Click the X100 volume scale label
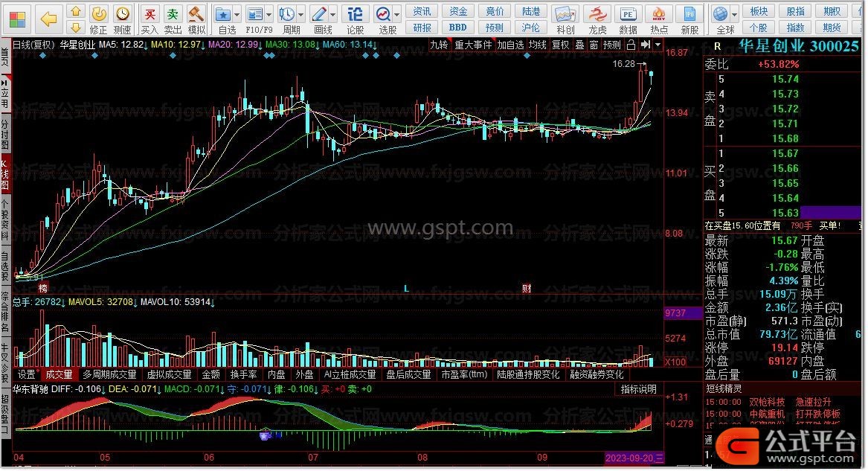868x471 pixels. tap(675, 362)
